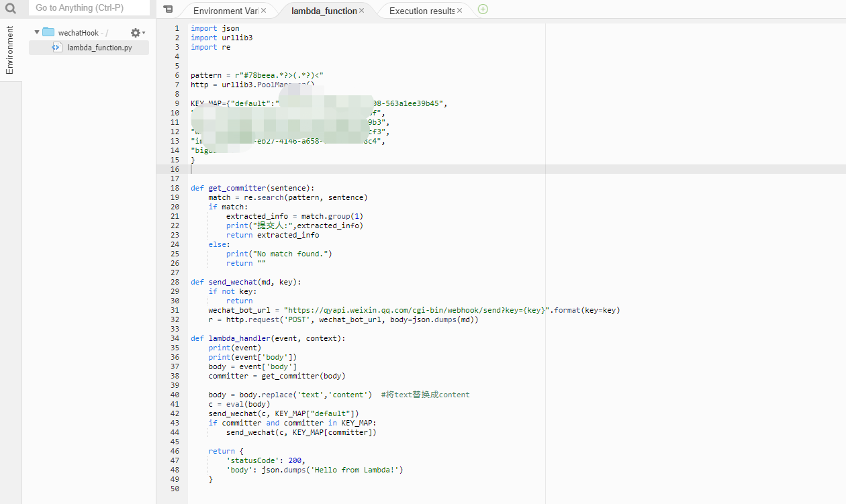The width and height of the screenshot is (846, 504).
Task: Click the wechat_bot_url assignment line
Action: coord(414,310)
